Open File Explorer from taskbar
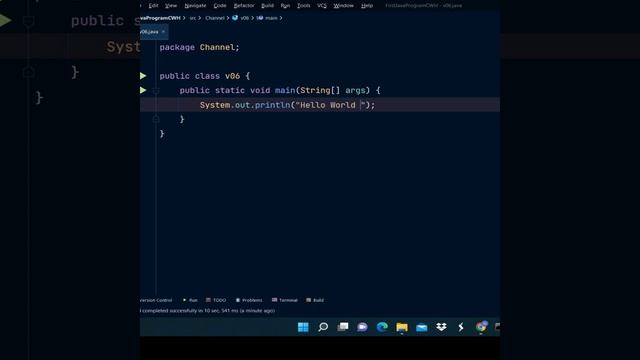The height and width of the screenshot is (360, 640). tap(402, 327)
